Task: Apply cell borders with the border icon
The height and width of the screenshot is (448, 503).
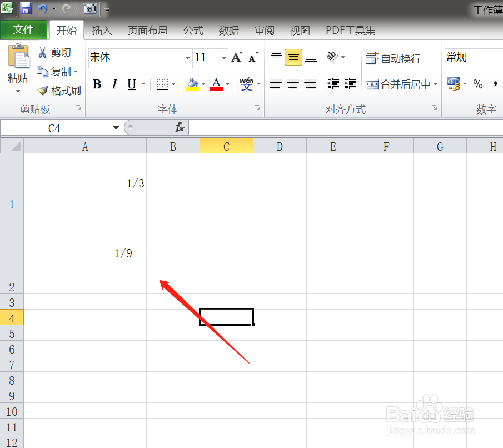Action: coord(162,84)
